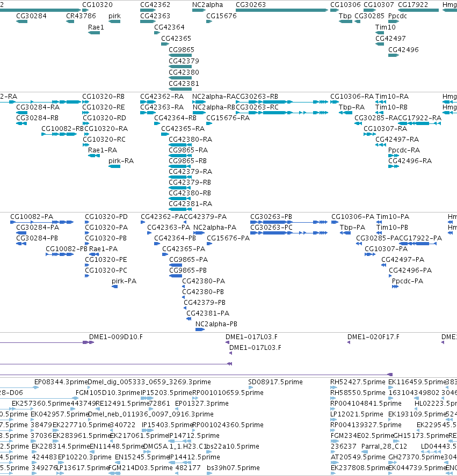The width and height of the screenshot is (457, 476).
Task: Select EST RH52427.5prime
Action: click(x=358, y=382)
